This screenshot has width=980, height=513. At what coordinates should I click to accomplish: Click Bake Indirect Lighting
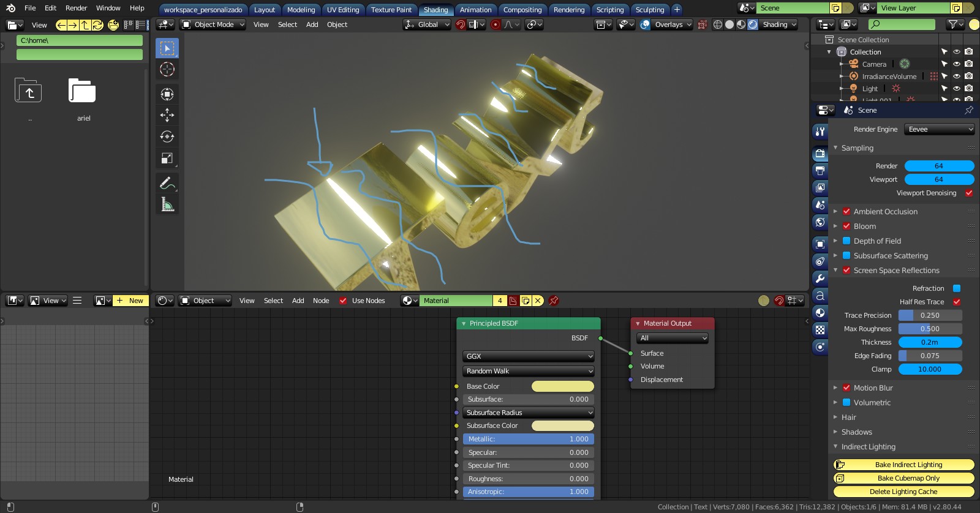(904, 465)
